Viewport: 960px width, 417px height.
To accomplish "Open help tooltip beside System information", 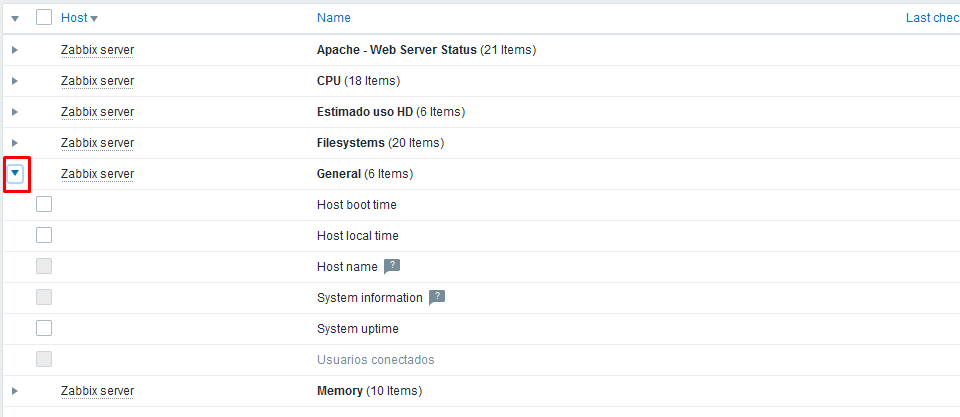I will (x=437, y=298).
